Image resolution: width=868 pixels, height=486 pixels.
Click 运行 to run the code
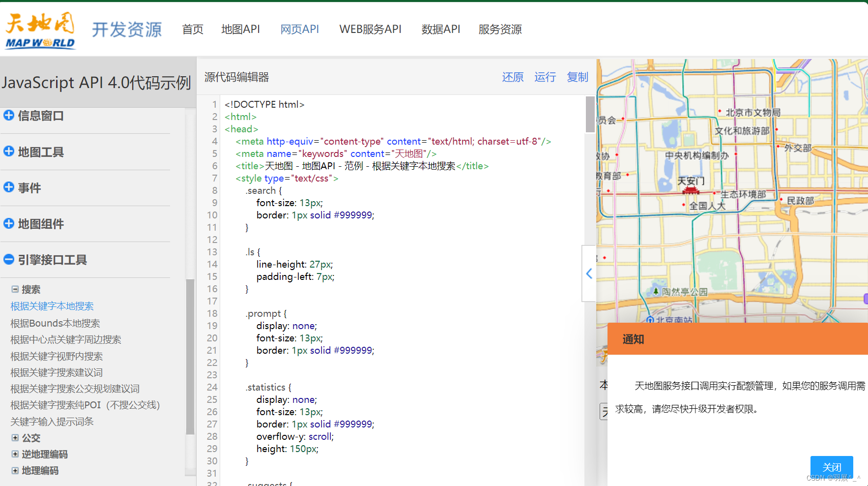coord(545,77)
